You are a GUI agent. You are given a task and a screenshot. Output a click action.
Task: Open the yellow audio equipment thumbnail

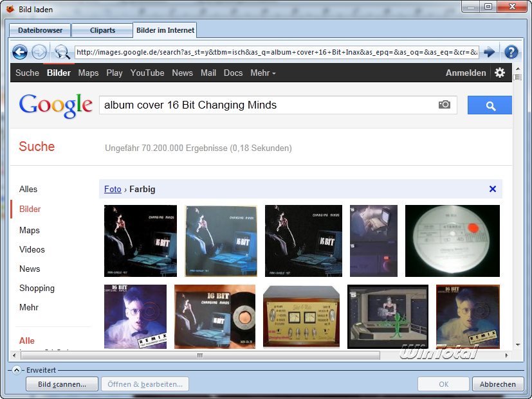pyautogui.click(x=301, y=317)
